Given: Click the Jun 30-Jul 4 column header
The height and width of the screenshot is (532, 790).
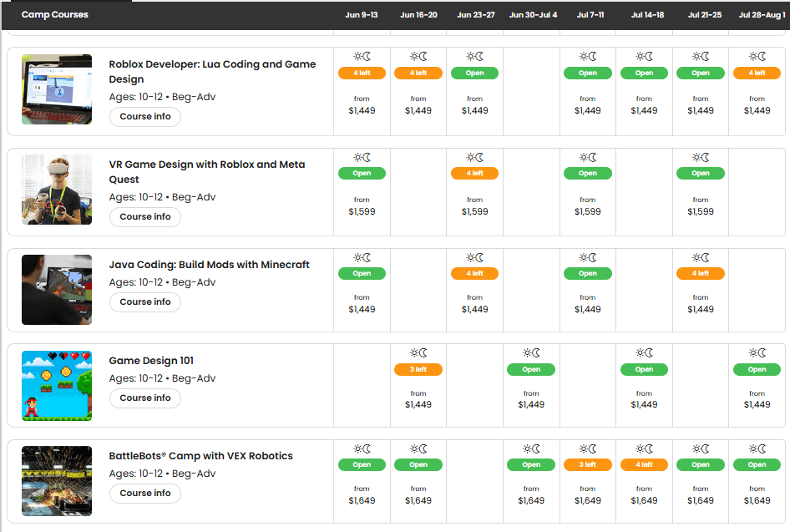Looking at the screenshot, I should [533, 15].
